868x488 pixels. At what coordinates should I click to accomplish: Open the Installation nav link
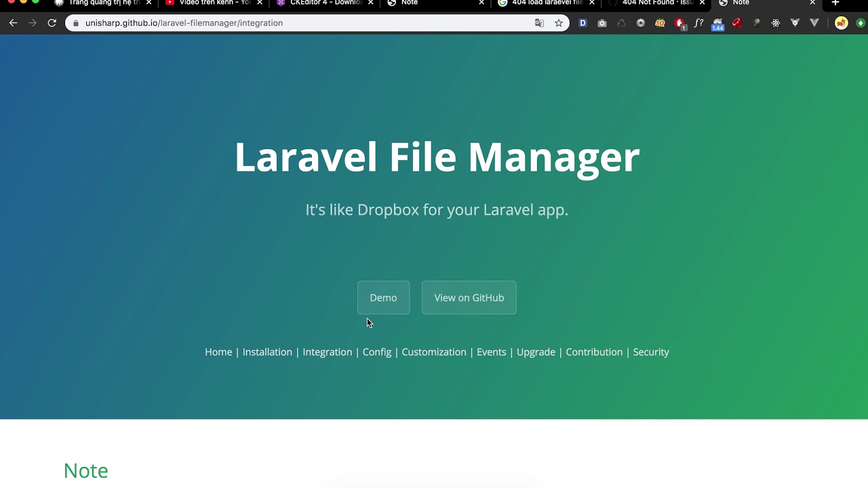point(267,352)
